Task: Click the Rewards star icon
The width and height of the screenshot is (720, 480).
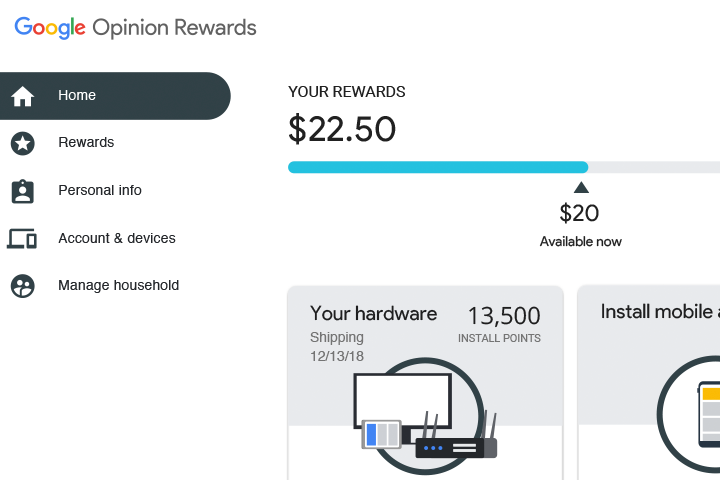Action: click(x=22, y=143)
